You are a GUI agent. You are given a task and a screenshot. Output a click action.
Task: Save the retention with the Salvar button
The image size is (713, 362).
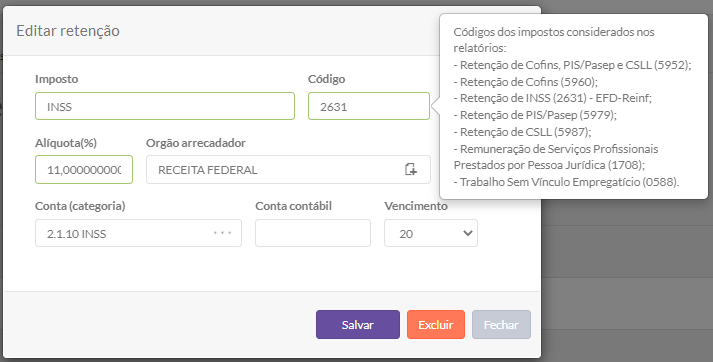pyautogui.click(x=358, y=325)
